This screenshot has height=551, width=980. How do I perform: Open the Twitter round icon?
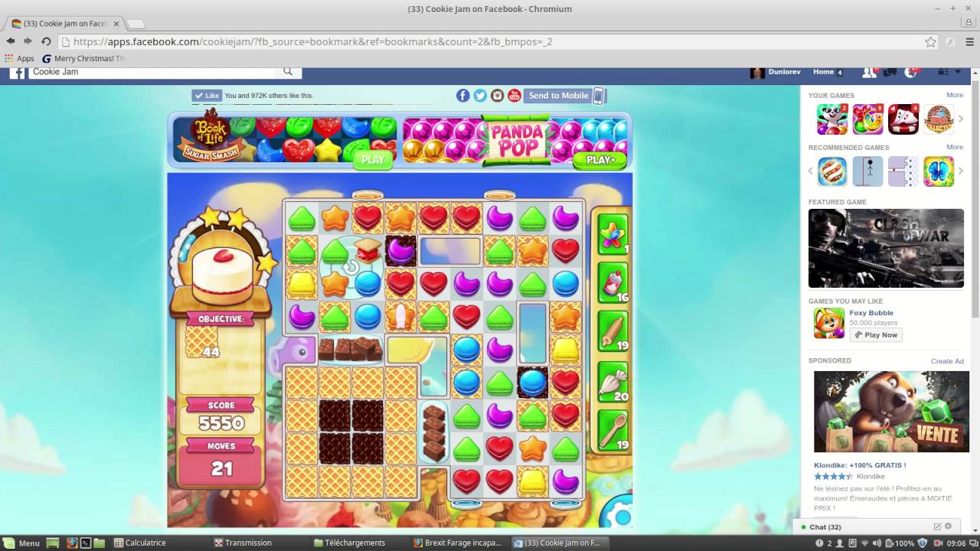480,96
